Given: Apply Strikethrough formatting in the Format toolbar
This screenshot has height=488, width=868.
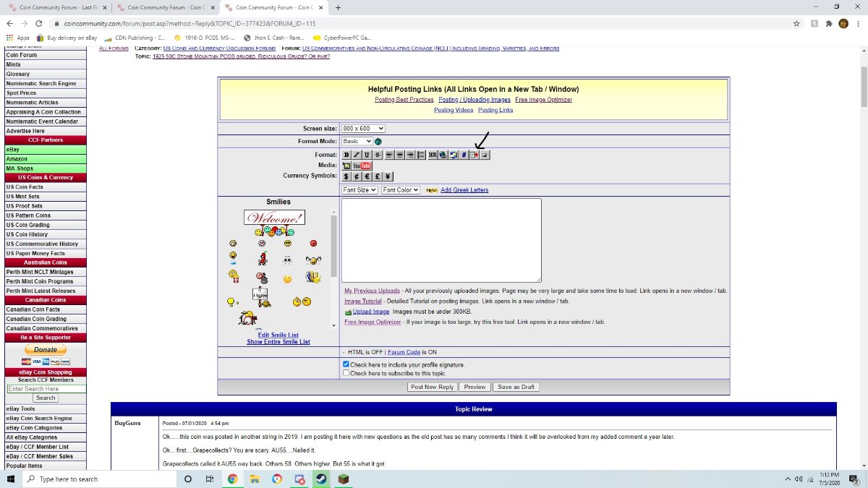Looking at the screenshot, I should (378, 155).
